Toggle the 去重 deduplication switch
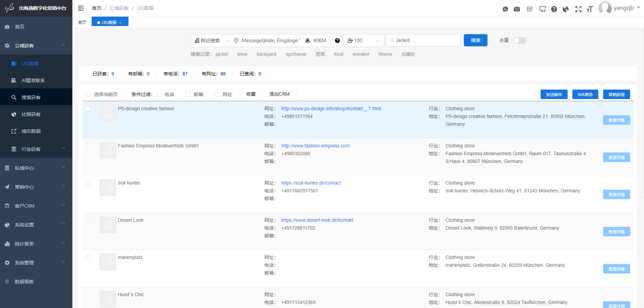 (x=519, y=41)
